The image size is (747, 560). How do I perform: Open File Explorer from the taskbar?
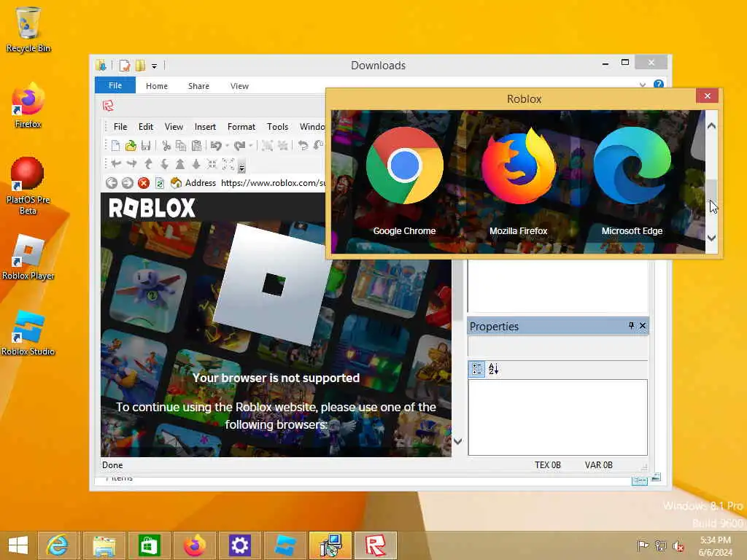pos(104,545)
